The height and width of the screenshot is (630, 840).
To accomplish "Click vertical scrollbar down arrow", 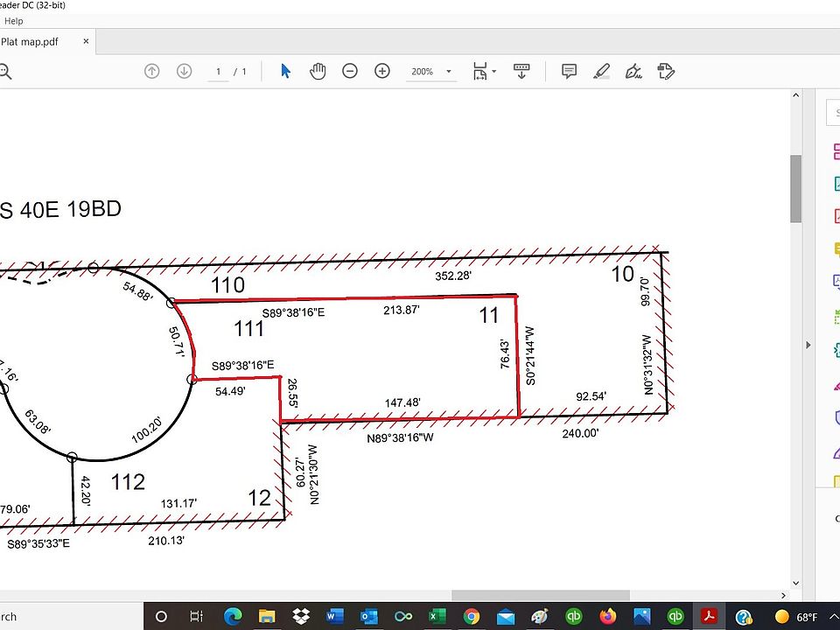I will 795,583.
